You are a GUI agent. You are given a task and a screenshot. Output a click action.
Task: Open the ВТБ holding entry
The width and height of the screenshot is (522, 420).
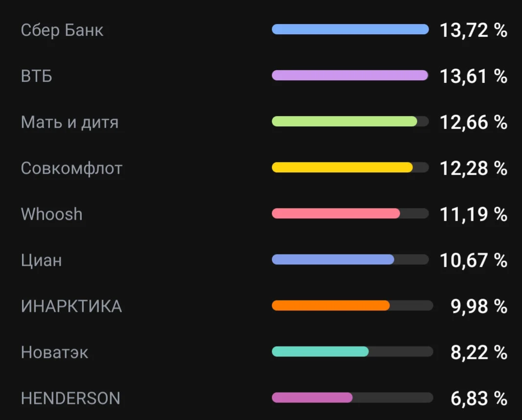tap(36, 76)
